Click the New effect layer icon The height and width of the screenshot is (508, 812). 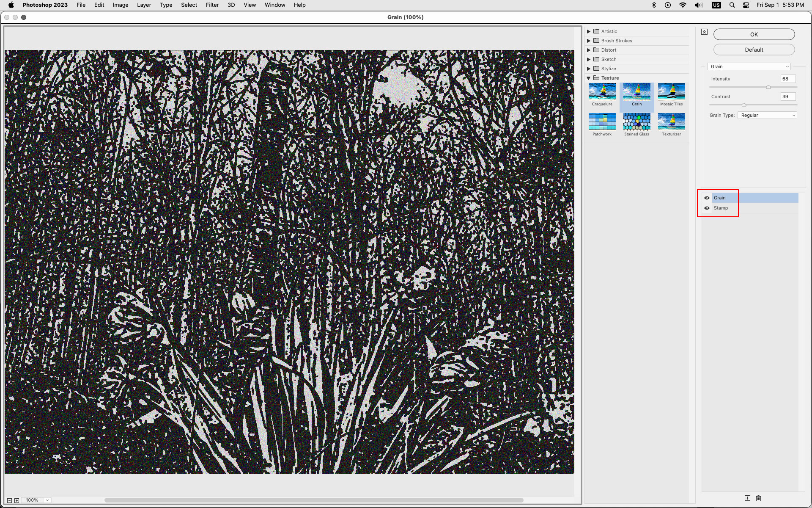point(747,498)
